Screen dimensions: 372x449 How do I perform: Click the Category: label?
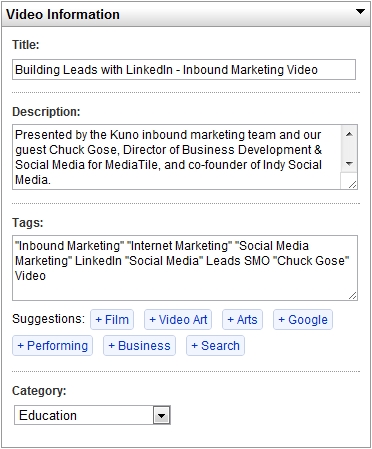coord(39,391)
